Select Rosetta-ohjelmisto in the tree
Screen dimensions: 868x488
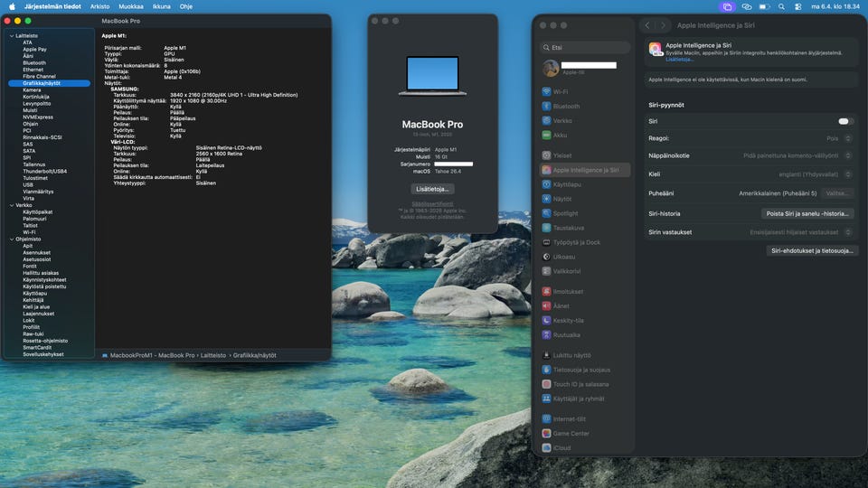tap(45, 341)
